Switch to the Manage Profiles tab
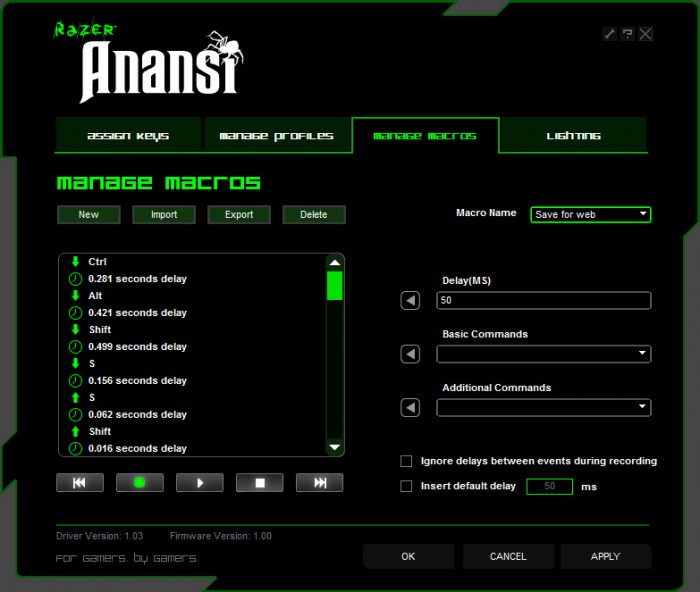 click(x=276, y=135)
